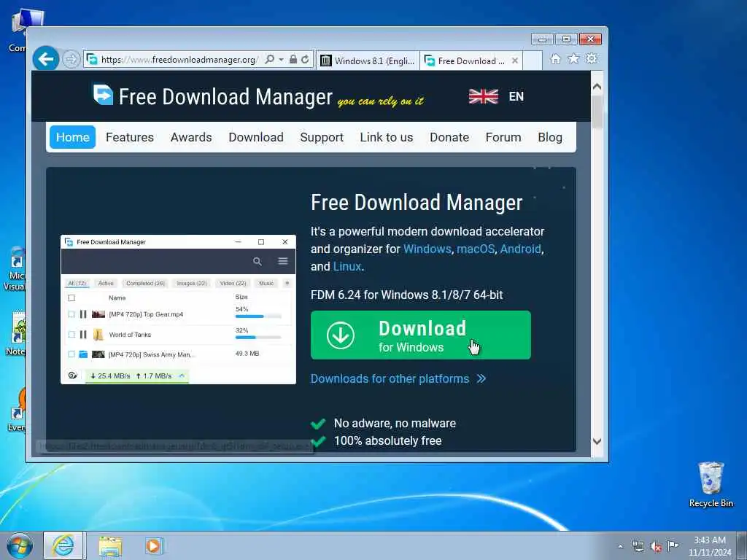Screen dimensions: 747x560
Task: Click the pause icon for World of Tanks
Action: coord(83,335)
